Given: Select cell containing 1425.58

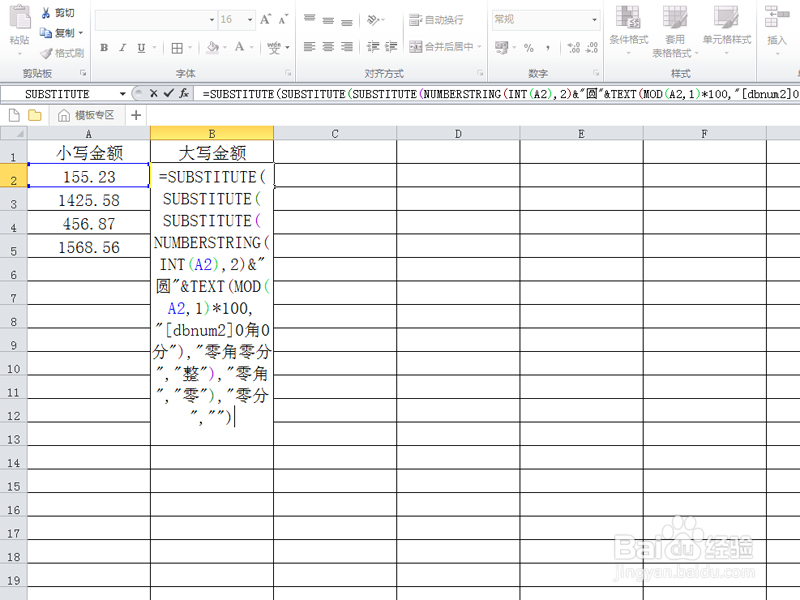Looking at the screenshot, I should pyautogui.click(x=89, y=199).
